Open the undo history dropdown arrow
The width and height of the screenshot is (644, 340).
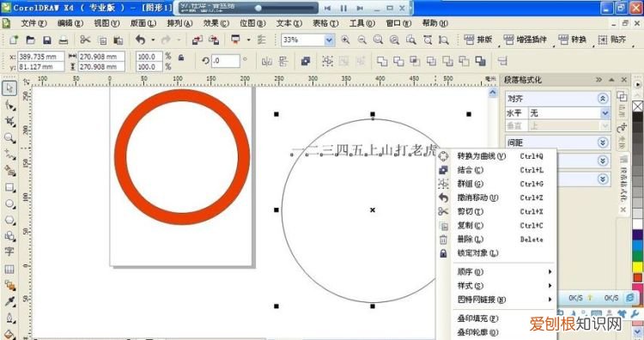(x=153, y=39)
